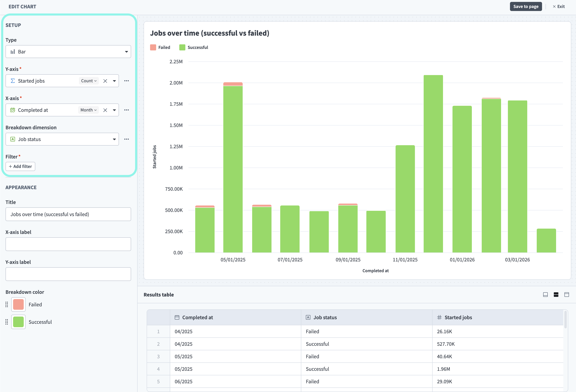
Task: Expand the Job status breakdown dropdown
Action: pyautogui.click(x=62, y=139)
